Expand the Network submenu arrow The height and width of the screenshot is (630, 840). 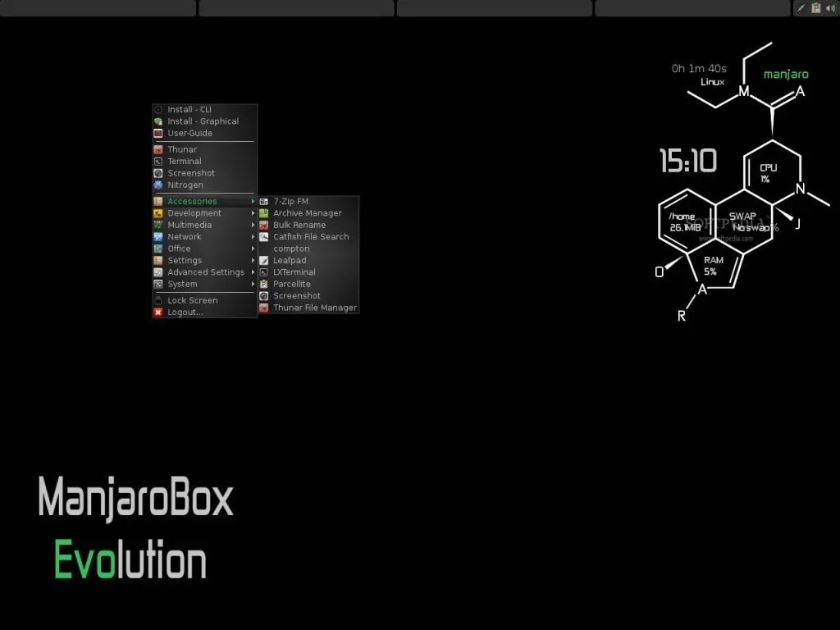253,237
